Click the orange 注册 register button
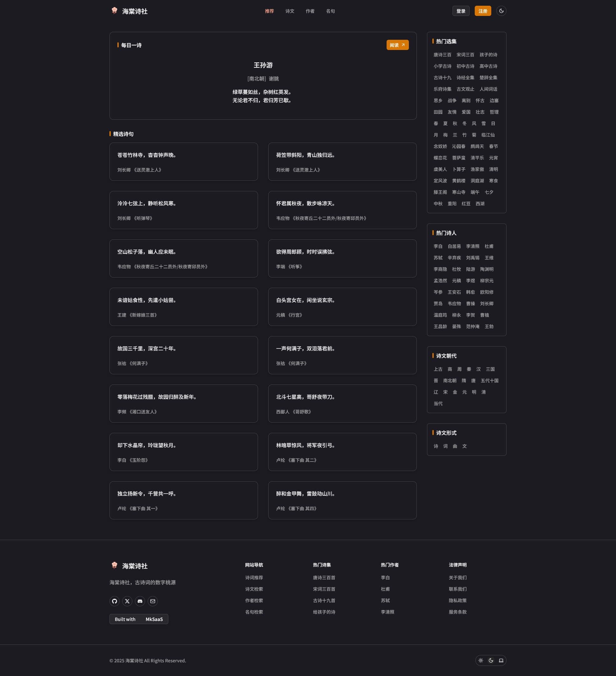Viewport: 616px width, 676px height. pos(483,11)
